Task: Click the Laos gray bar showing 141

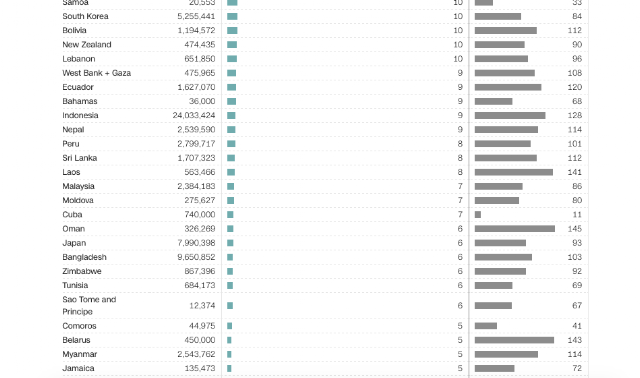Action: 514,172
